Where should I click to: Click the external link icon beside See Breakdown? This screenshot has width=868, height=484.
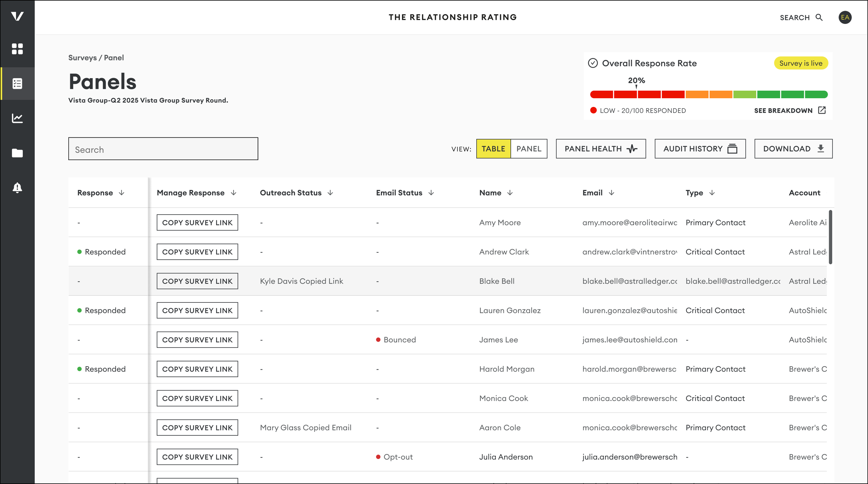click(822, 110)
